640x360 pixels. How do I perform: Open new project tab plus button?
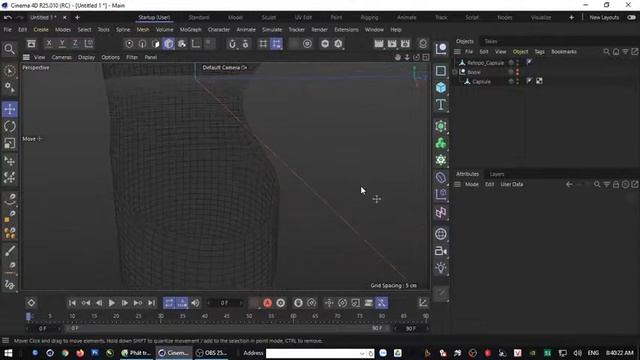[77, 18]
